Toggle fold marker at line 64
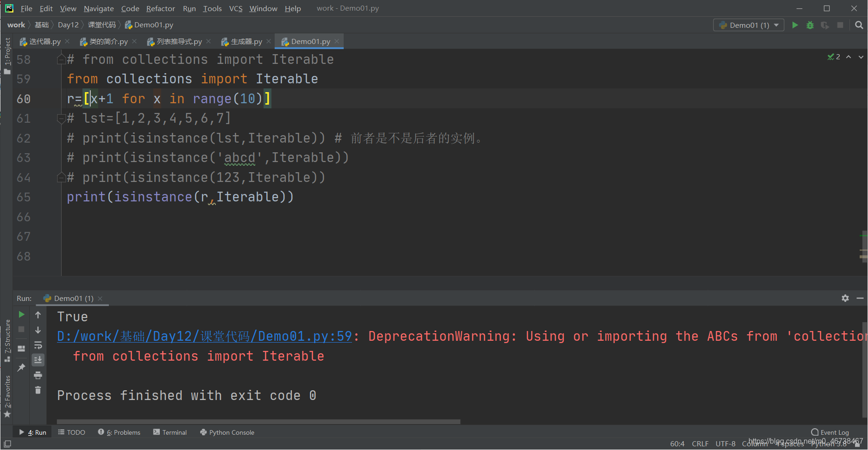Image resolution: width=868 pixels, height=450 pixels. (61, 177)
